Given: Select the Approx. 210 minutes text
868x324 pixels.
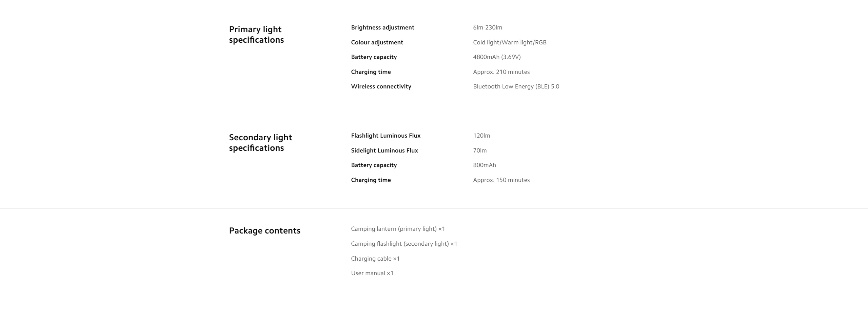Looking at the screenshot, I should (501, 72).
